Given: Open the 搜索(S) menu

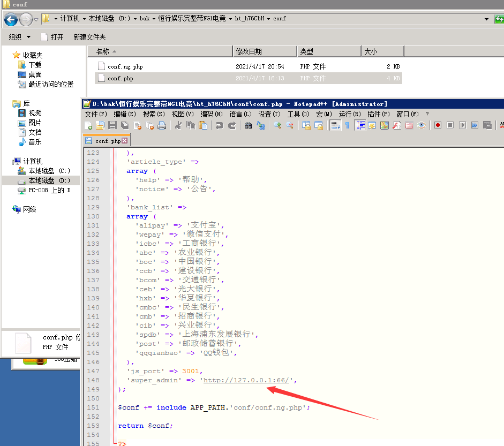Looking at the screenshot, I should click(154, 114).
